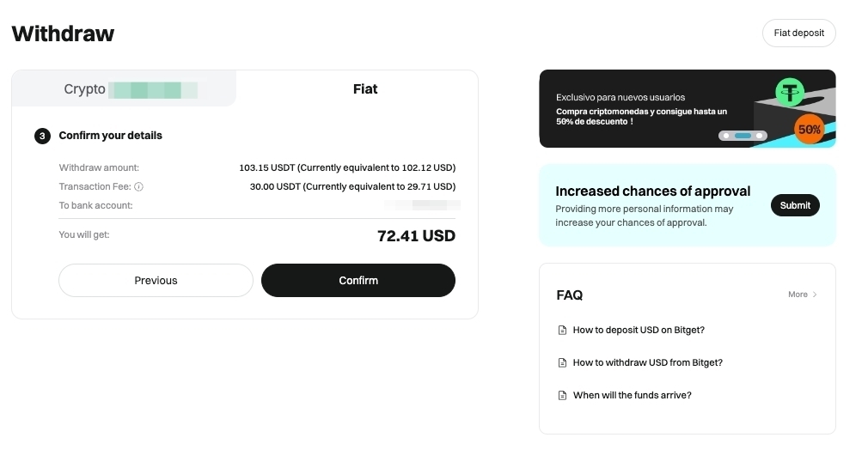This screenshot has height=474, width=868.
Task: Click the new users promo banner text
Action: [641, 110]
